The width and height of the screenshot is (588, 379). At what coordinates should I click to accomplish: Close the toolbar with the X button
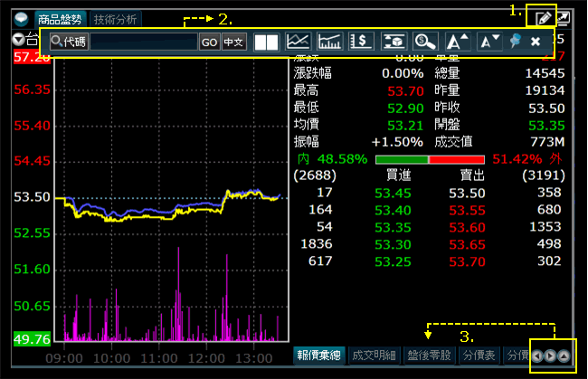tap(536, 42)
